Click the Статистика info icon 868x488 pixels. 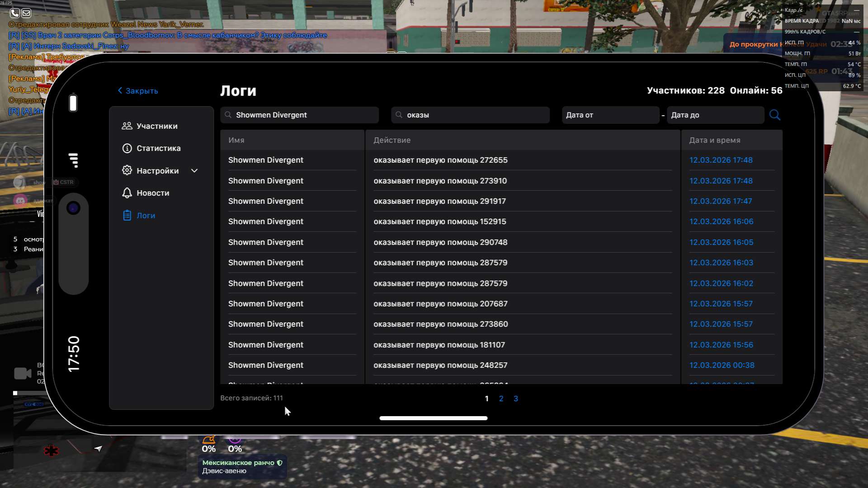(127, 148)
